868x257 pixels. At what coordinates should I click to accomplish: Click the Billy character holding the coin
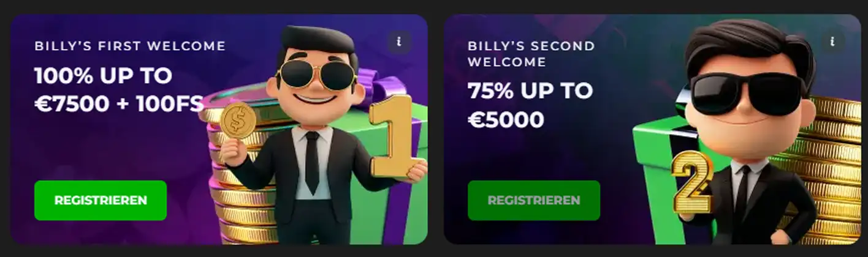click(x=316, y=135)
